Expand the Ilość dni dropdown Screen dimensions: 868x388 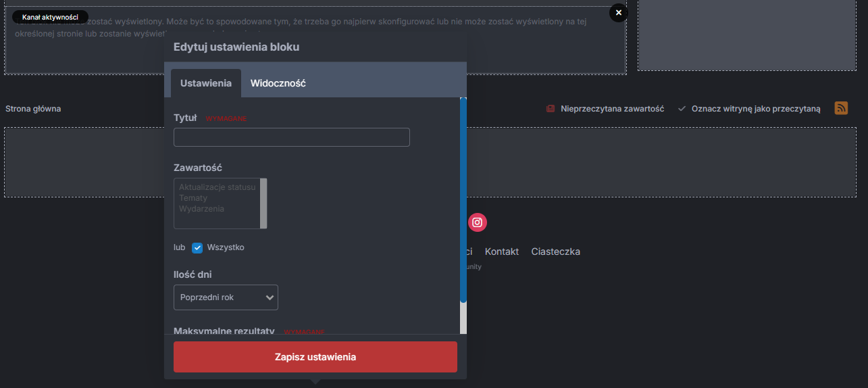tap(226, 297)
